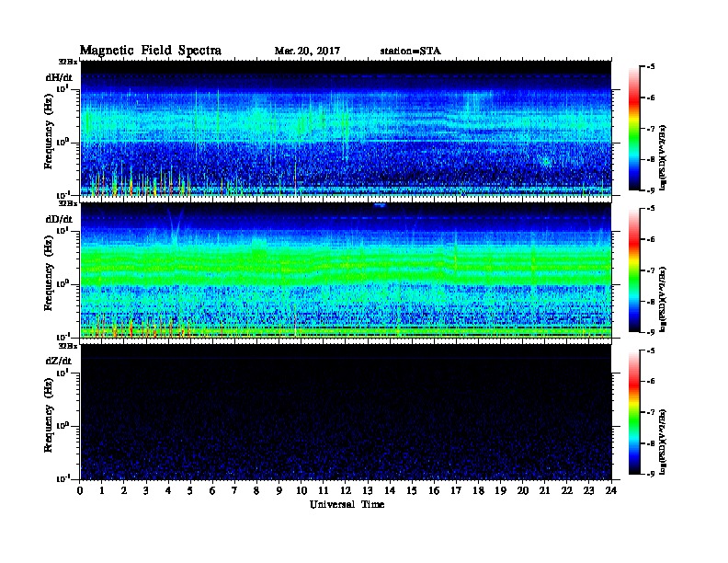Click inside the dZ/dt spectrogram plot
Image resolution: width=728 pixels, height=563 pixels.
pyautogui.click(x=346, y=412)
